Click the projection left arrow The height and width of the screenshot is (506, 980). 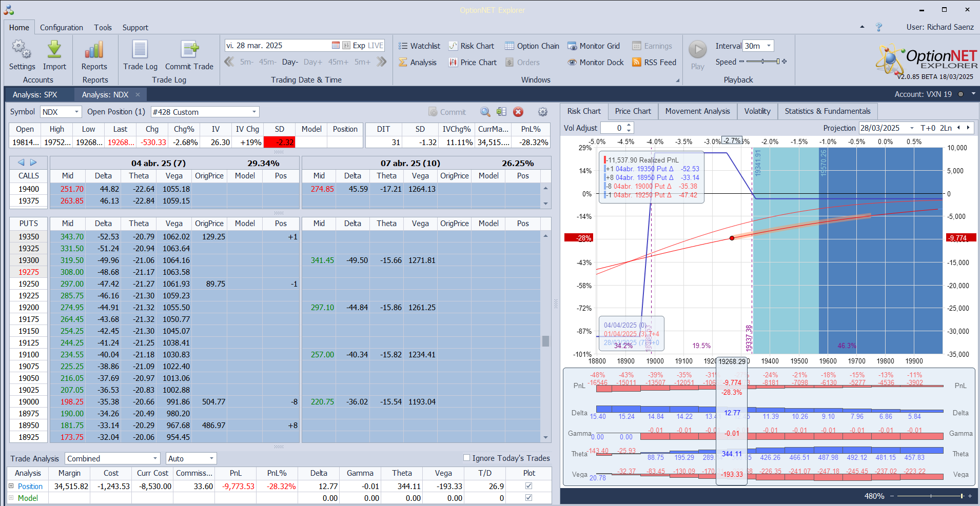[x=958, y=128]
